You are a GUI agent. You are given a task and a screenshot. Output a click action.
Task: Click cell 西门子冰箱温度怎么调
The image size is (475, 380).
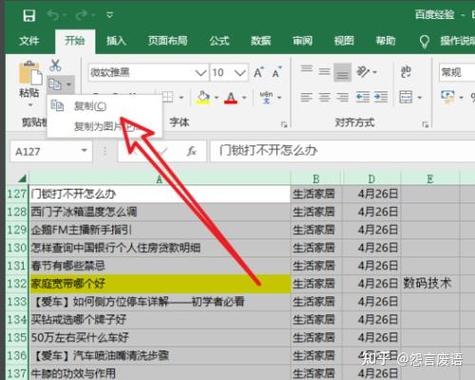point(160,212)
